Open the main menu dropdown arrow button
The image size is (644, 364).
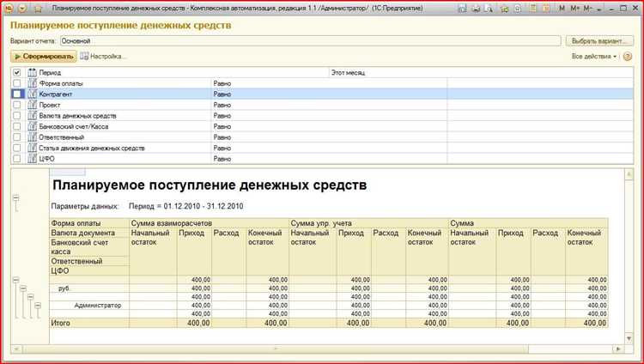coord(22,9)
